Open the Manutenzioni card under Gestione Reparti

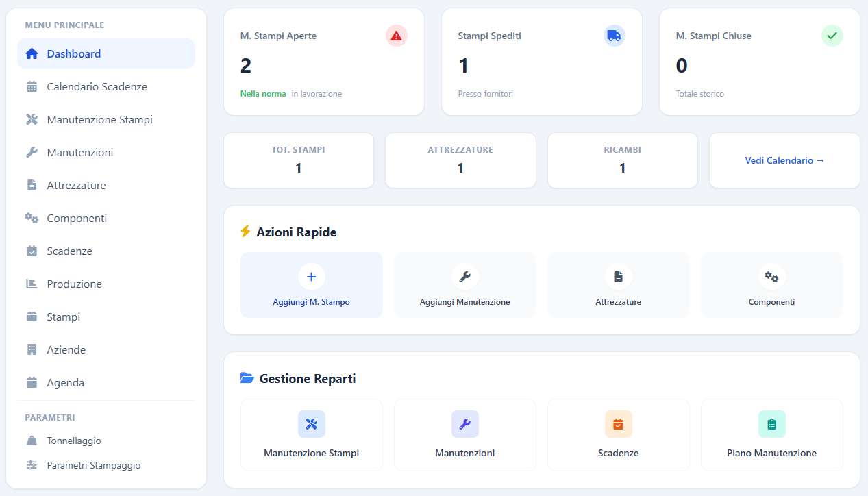pyautogui.click(x=464, y=435)
